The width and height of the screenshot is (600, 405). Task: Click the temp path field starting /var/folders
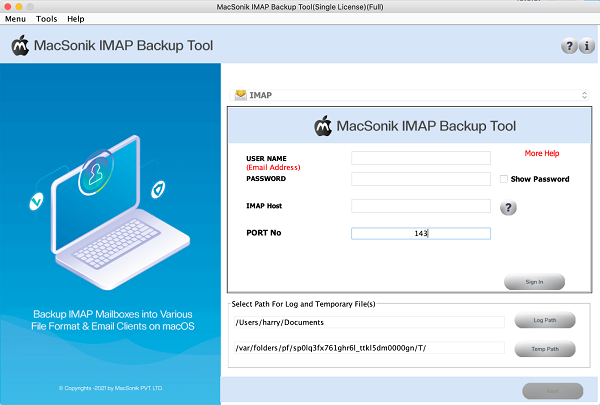tap(369, 348)
